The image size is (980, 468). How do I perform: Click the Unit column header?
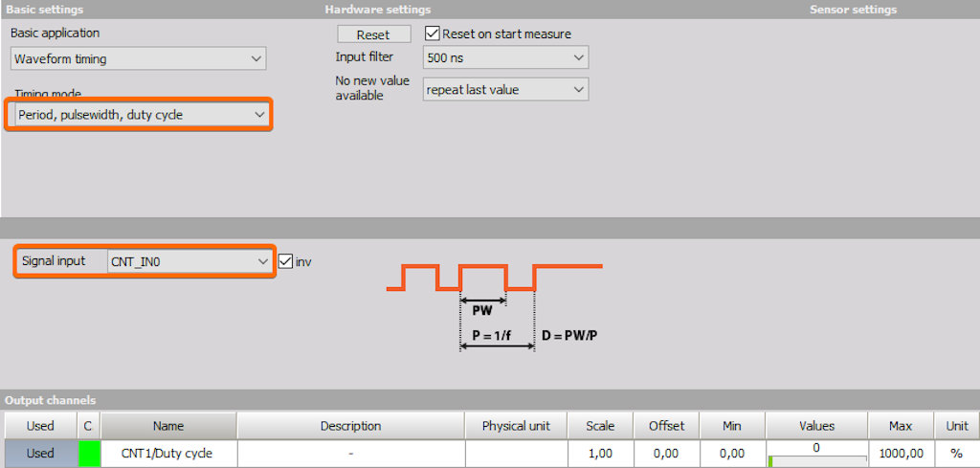[956, 426]
